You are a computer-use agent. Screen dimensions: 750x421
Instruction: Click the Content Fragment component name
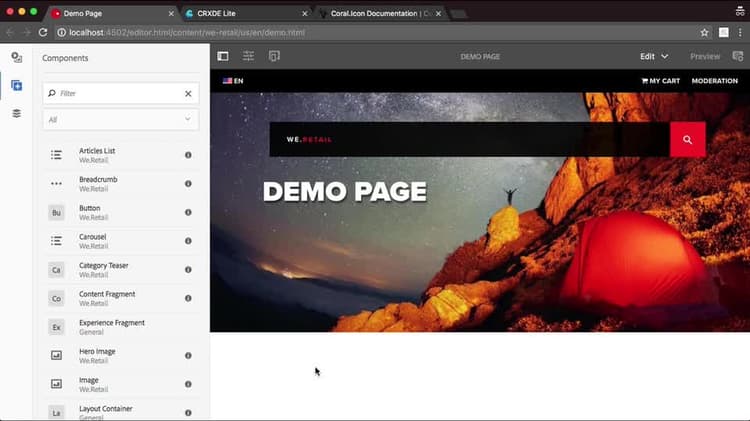tap(107, 294)
